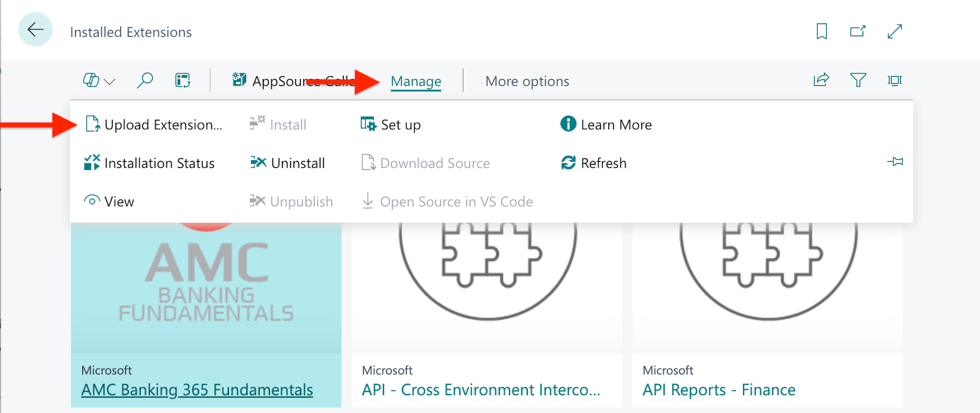Open the share icon in toolbar

pos(821,80)
